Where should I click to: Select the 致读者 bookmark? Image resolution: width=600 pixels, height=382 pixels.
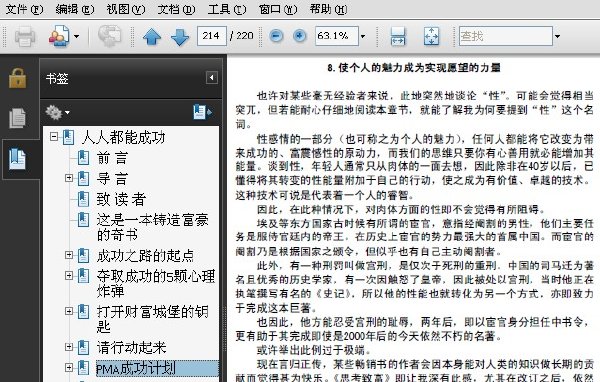click(121, 199)
